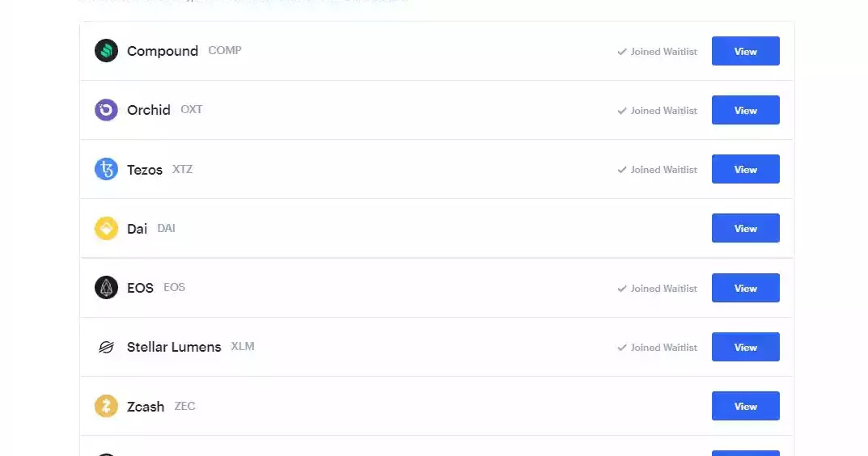Screen dimensions: 868x456
Task: Click the Dai asset name
Action: tap(137, 229)
